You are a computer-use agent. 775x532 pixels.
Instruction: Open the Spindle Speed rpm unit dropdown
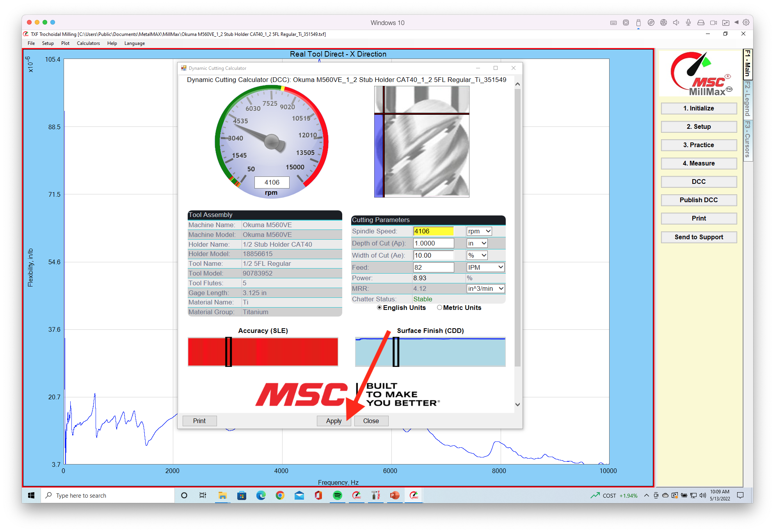click(x=479, y=231)
